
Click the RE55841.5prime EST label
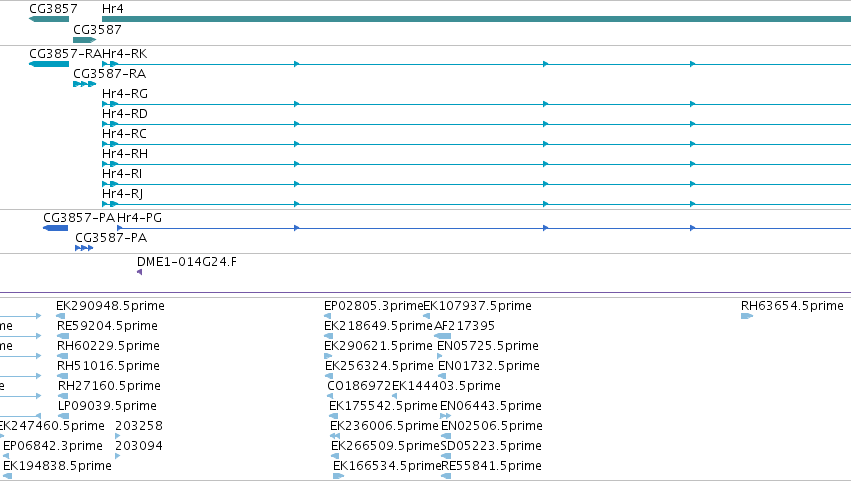[492, 466]
